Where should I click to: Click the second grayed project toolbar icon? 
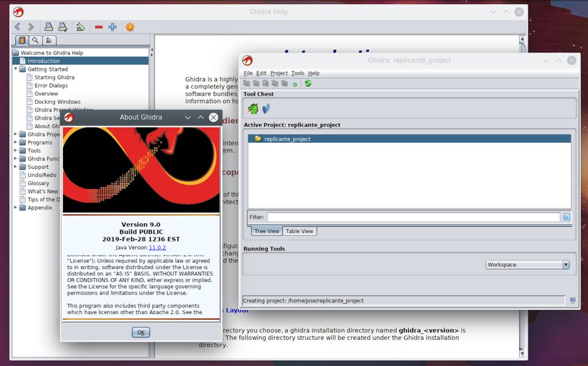click(256, 84)
